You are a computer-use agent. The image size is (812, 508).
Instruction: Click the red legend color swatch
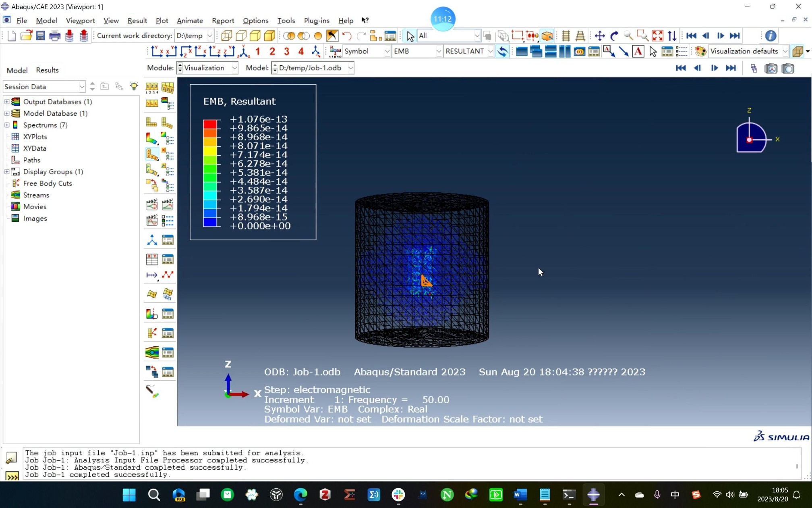point(210,124)
